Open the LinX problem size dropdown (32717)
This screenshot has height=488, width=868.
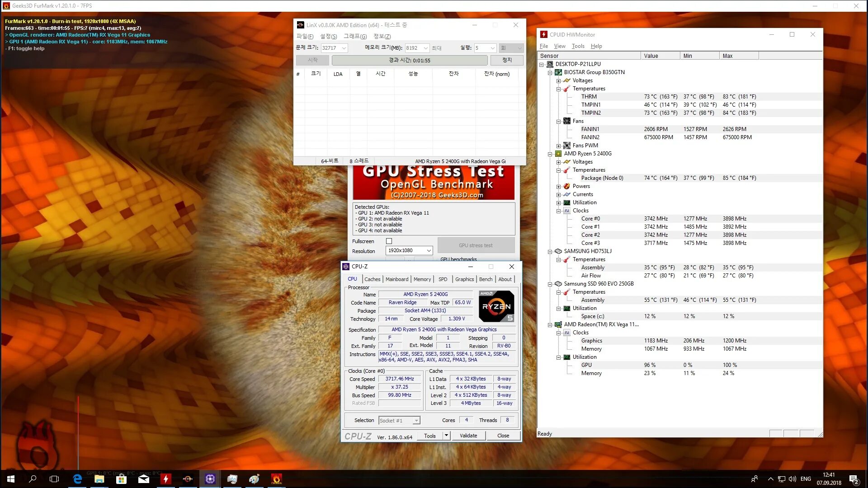pyautogui.click(x=344, y=48)
